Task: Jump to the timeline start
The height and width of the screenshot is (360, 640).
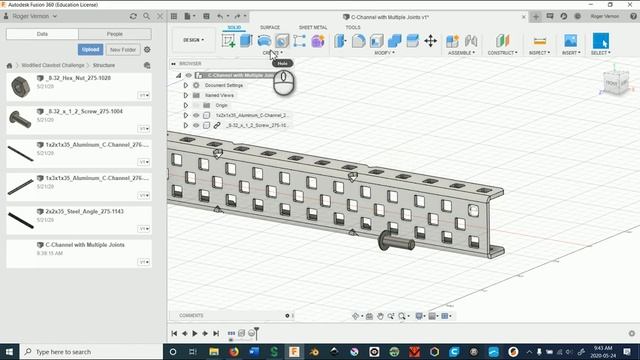Action: coord(174,333)
